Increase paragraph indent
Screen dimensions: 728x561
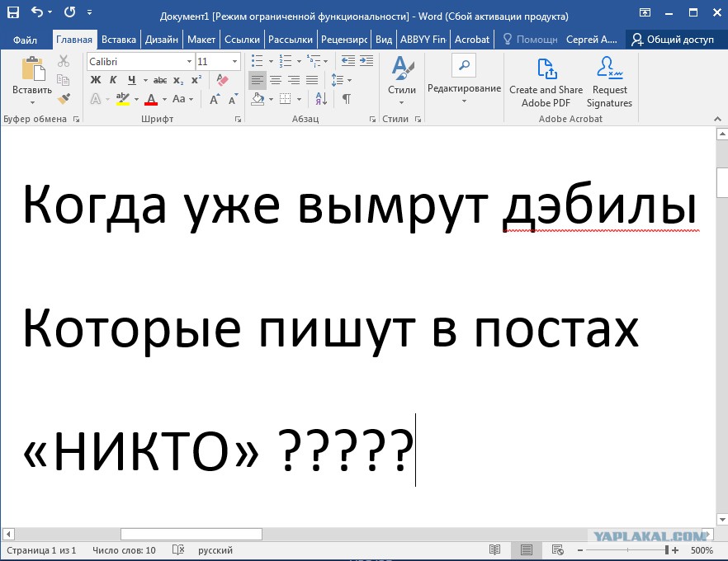[x=366, y=61]
